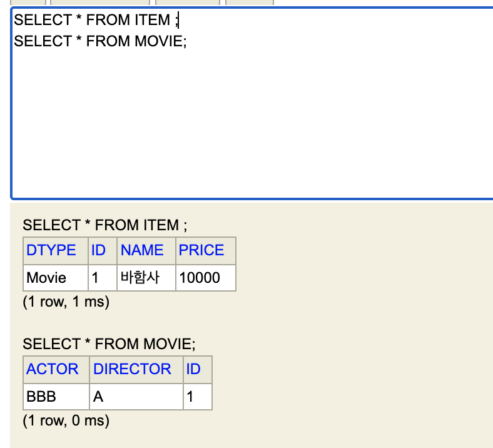Click the (1 row, 1 ms) status text
The image size is (493, 448).
[66, 302]
